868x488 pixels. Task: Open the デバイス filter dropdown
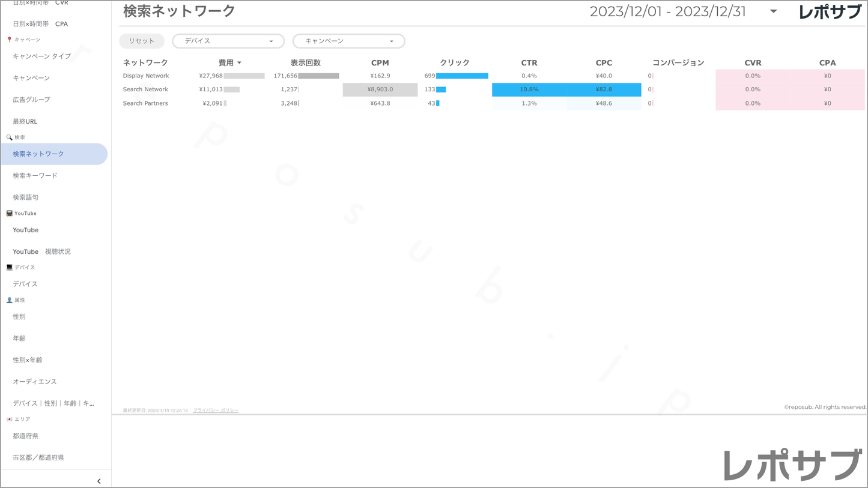228,41
